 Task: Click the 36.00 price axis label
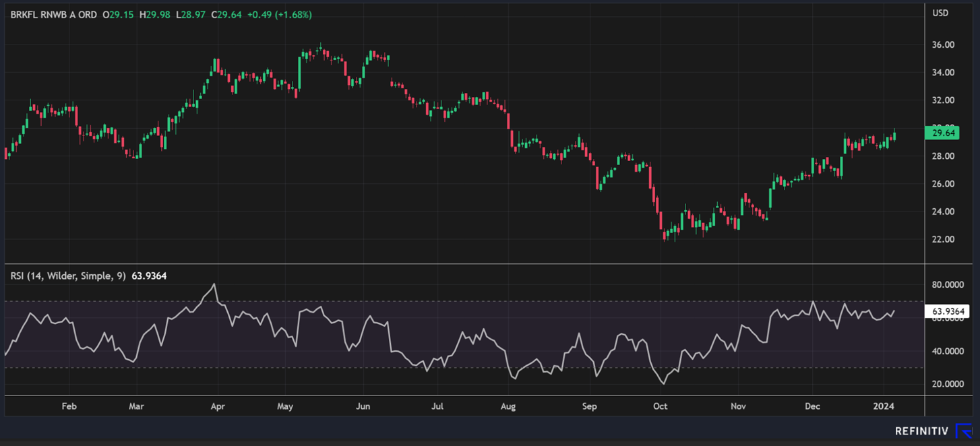point(943,45)
